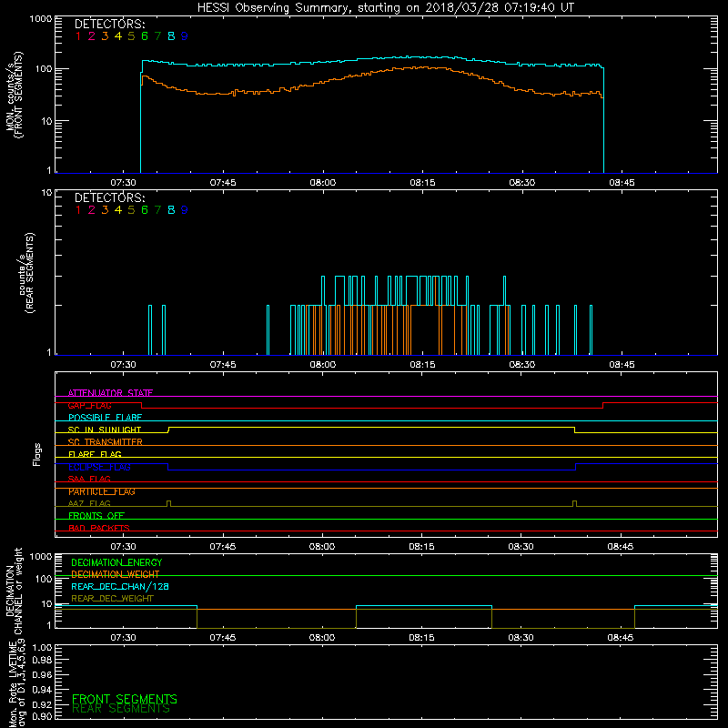
Task: Click the PARTICLE_FLAG label
Action: [x=102, y=491]
